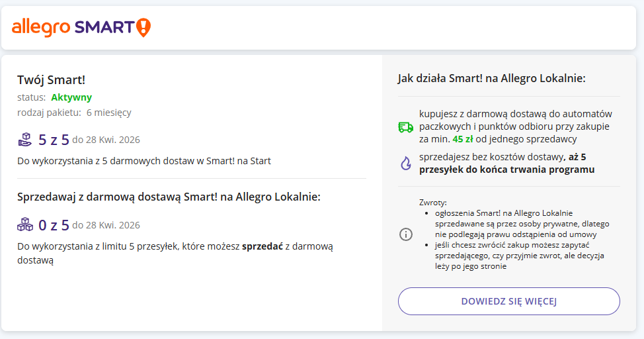644x339 pixels.
Task: Click the 5 z 5 free deliveries counter
Action: pyautogui.click(x=54, y=139)
